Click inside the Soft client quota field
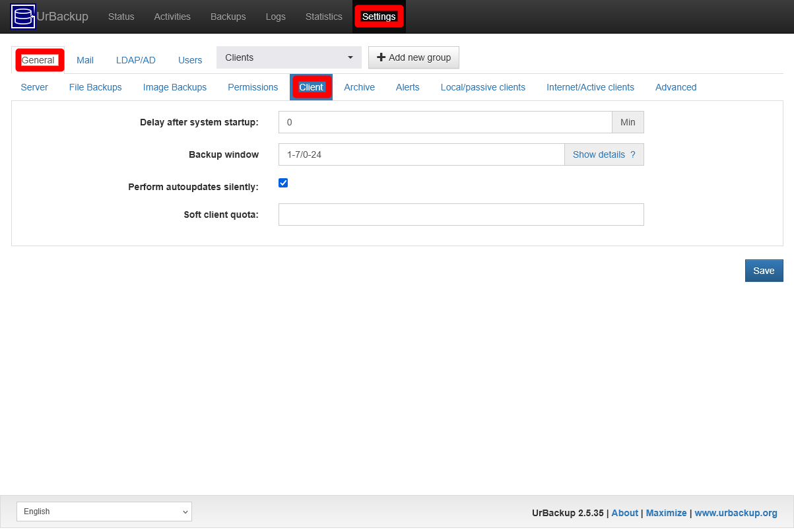This screenshot has height=532, width=794. click(x=461, y=214)
